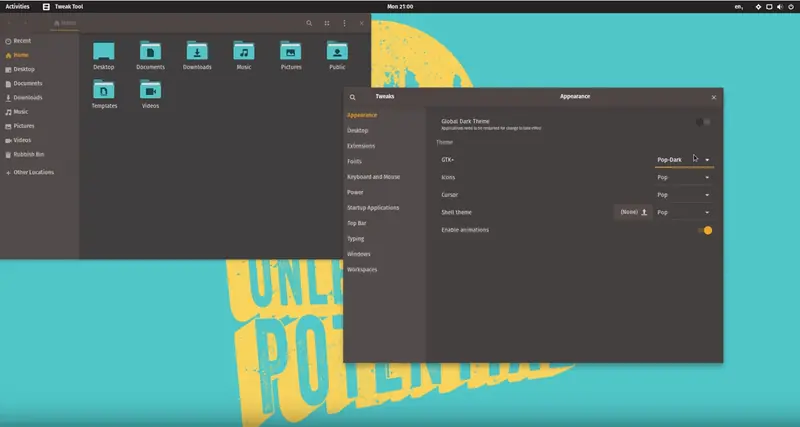Open the en keyboard layout menu
This screenshot has height=427, width=800.
pyautogui.click(x=739, y=7)
